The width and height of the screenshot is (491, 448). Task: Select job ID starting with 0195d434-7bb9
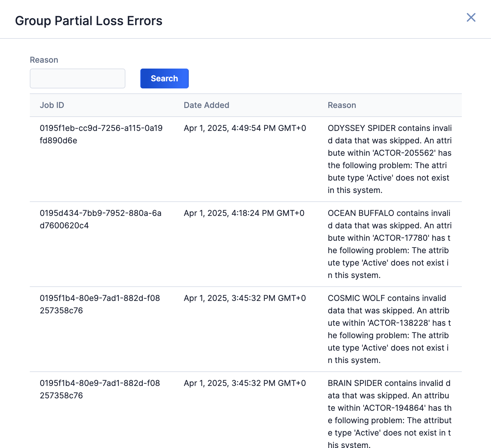101,219
